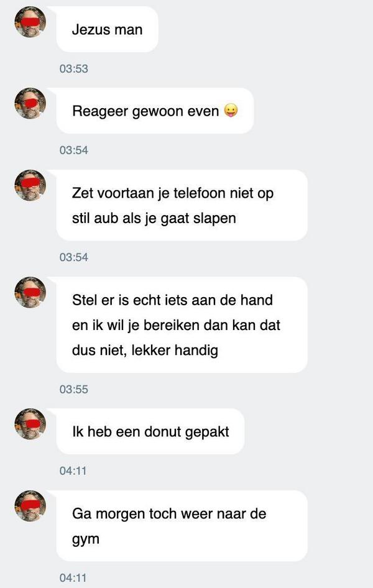Click the "Stel er is echt iets aan de hand" bubble
The width and height of the screenshot is (373, 588).
click(x=182, y=324)
